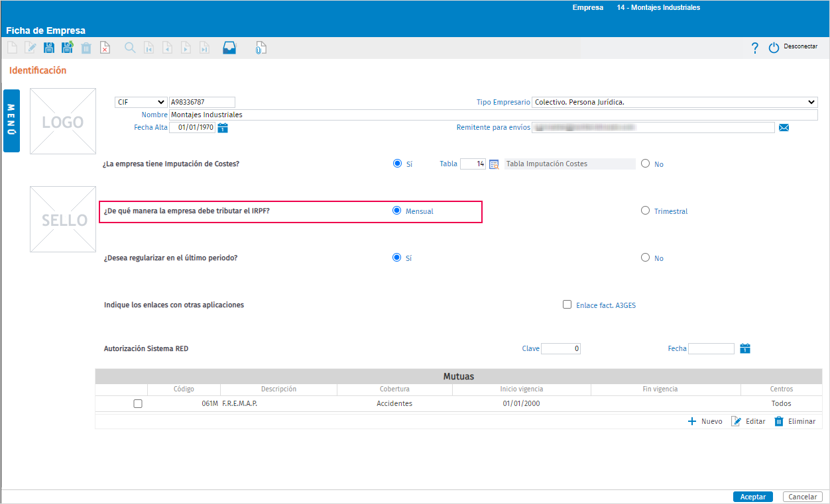Select Sí for regularizar último periodo
The width and height of the screenshot is (830, 504).
(x=397, y=258)
